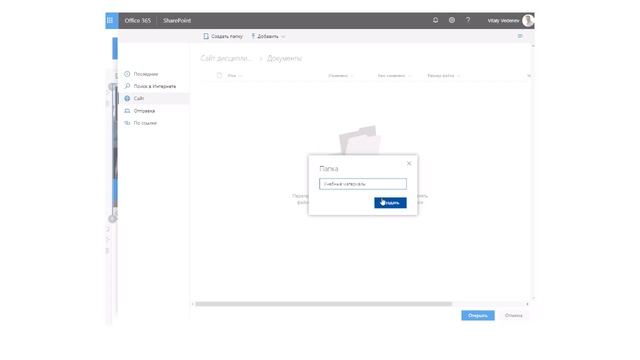Click the globe icon beside Сайт
The width and height of the screenshot is (640, 360).
[127, 98]
